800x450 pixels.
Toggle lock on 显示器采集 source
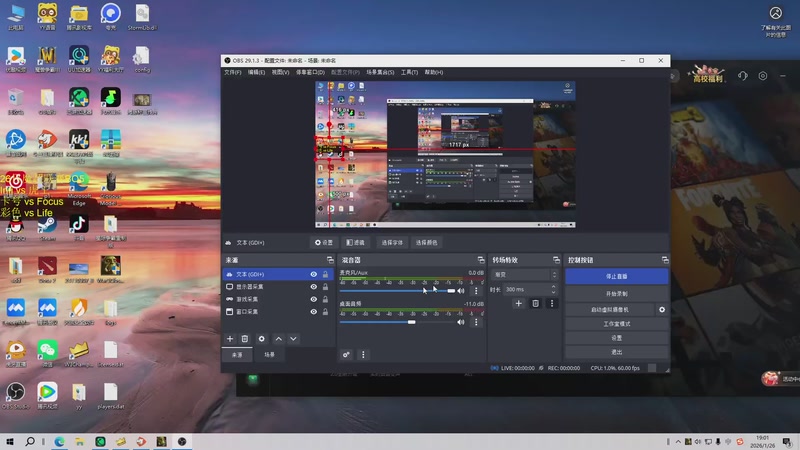(325, 287)
